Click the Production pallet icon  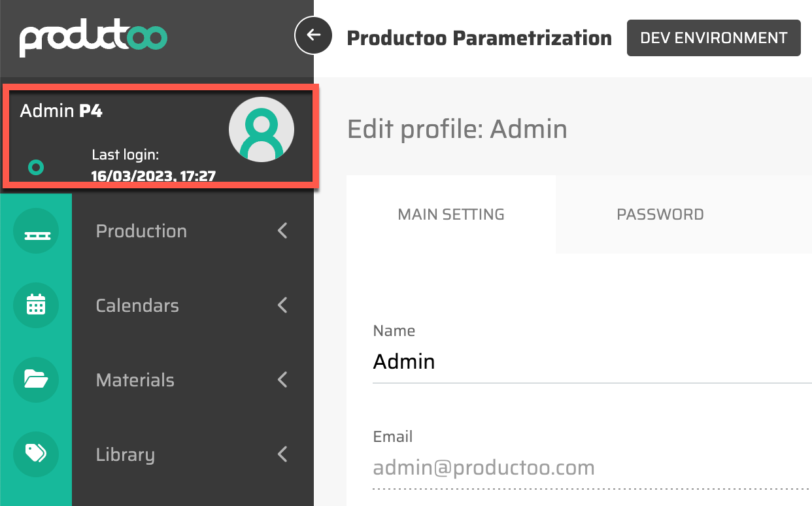click(36, 231)
